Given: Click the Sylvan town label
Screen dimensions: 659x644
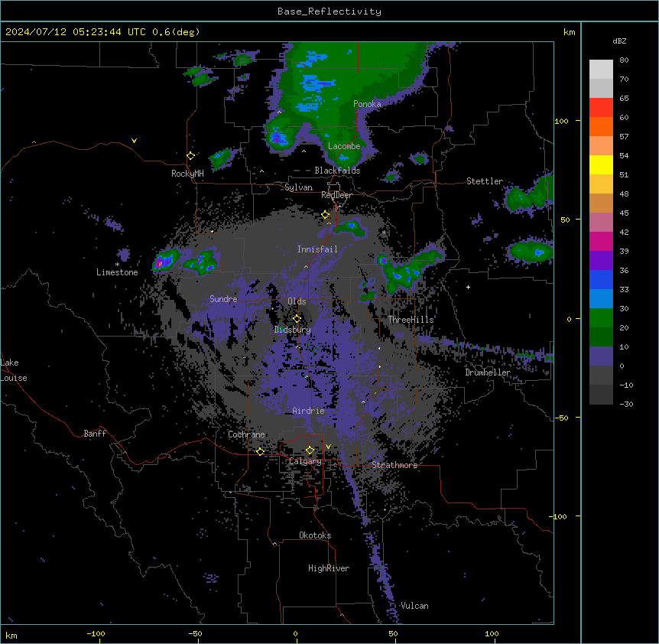Looking at the screenshot, I should click(x=298, y=187).
